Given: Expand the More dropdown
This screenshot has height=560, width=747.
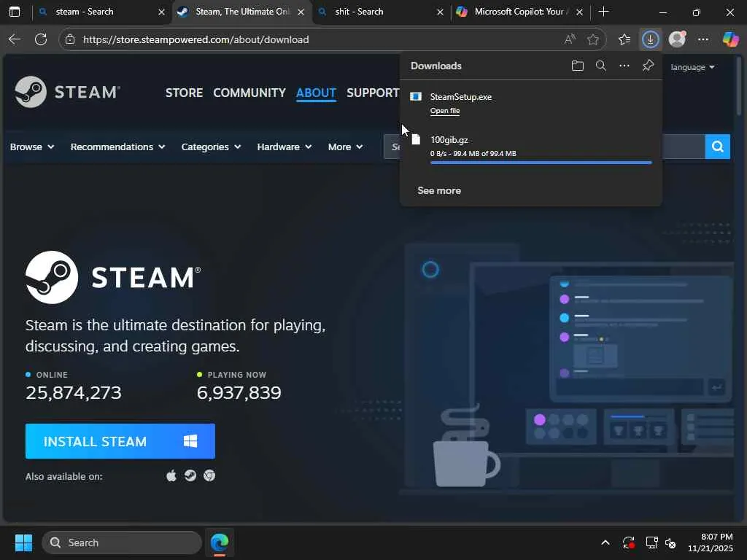Looking at the screenshot, I should click(345, 147).
